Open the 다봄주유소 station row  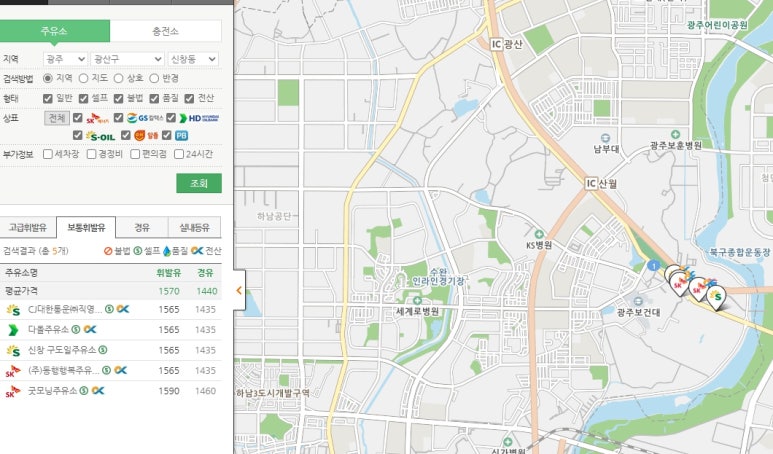pyautogui.click(x=110, y=330)
